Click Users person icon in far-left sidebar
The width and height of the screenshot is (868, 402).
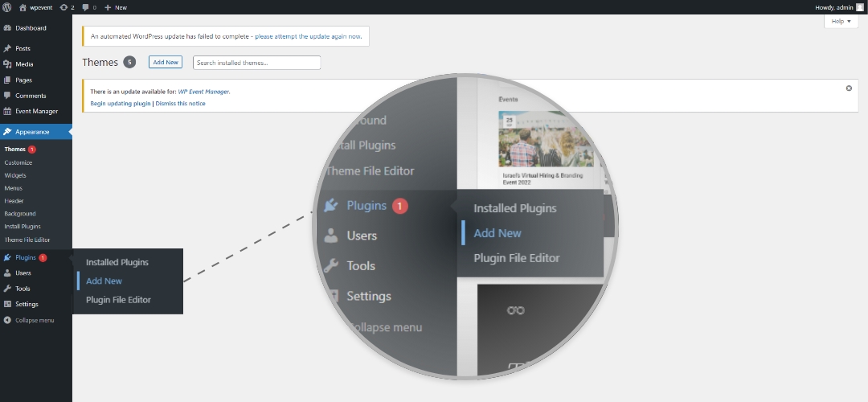point(7,273)
